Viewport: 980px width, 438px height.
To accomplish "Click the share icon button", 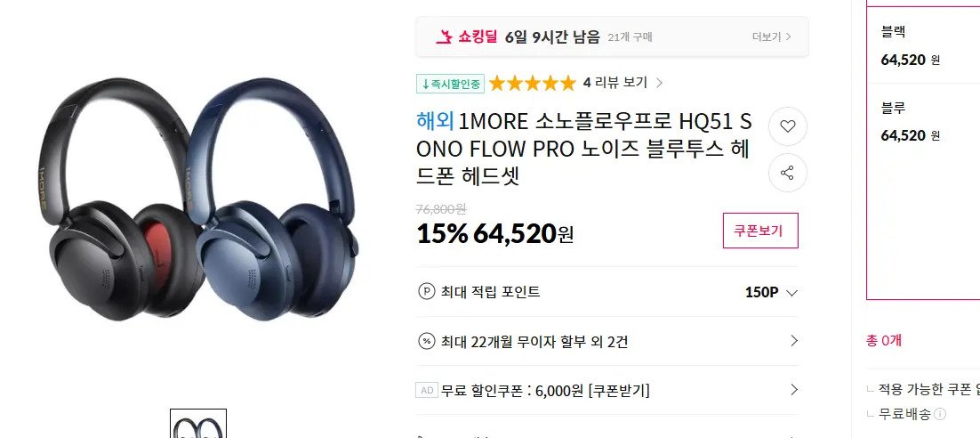I will click(788, 173).
